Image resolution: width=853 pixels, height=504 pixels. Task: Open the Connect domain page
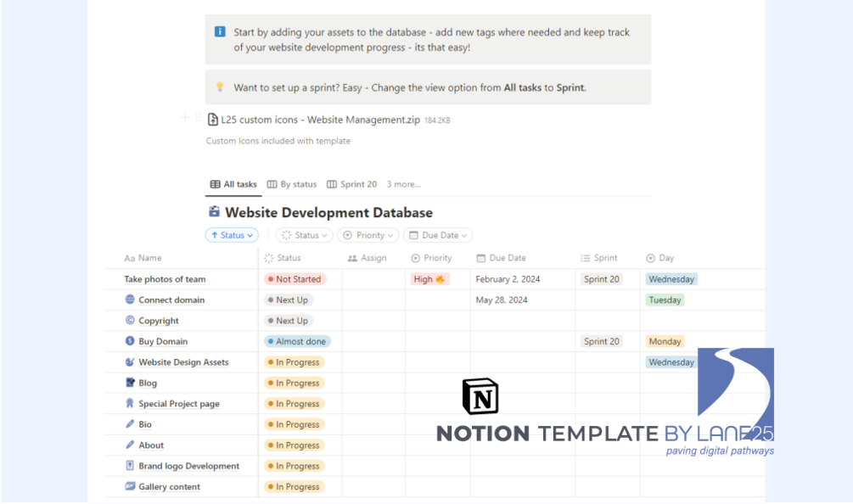(x=171, y=300)
